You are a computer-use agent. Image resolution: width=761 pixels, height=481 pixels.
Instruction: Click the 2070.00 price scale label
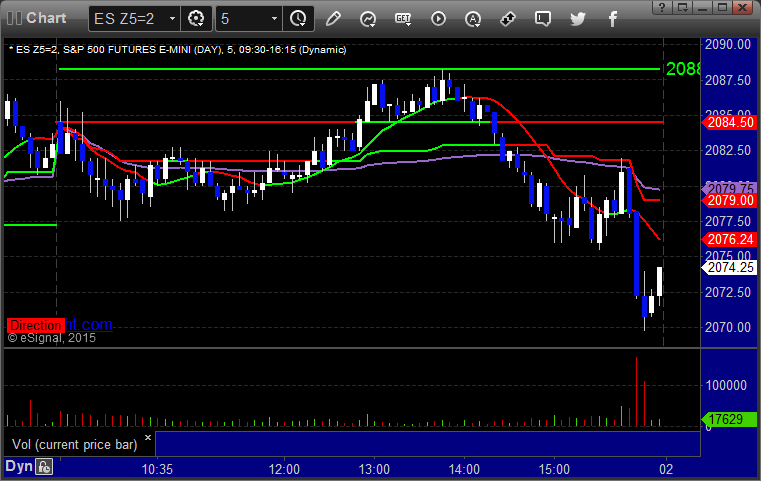728,328
